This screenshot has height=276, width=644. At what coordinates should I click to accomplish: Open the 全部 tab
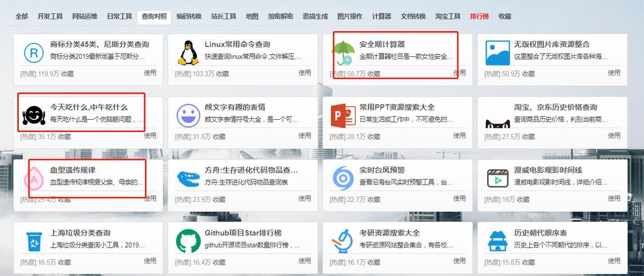point(21,16)
